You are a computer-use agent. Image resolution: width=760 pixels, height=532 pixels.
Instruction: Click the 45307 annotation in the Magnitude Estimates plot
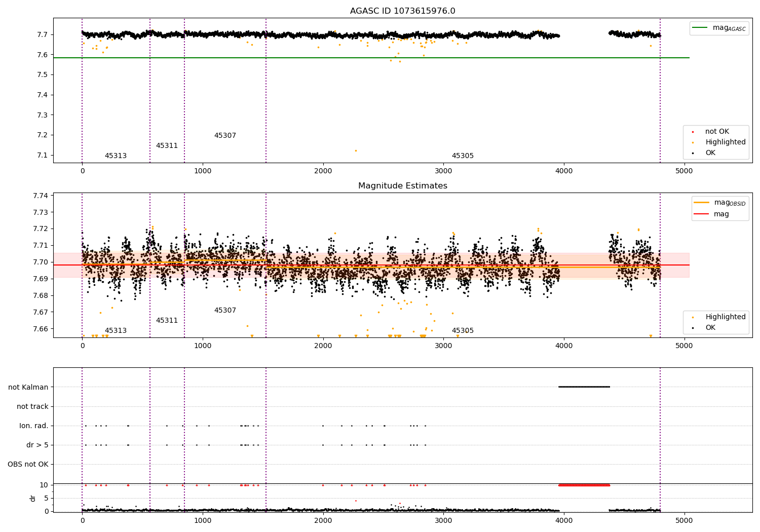click(225, 311)
